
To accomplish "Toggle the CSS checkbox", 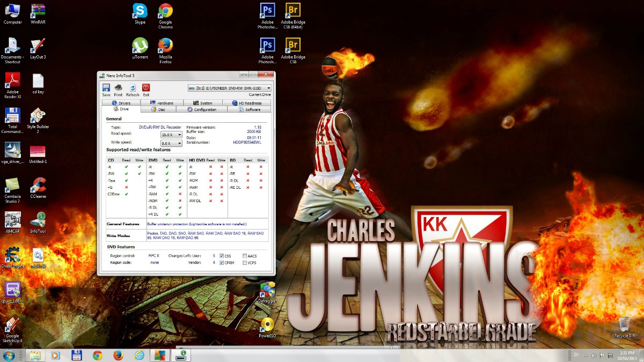I will click(222, 256).
